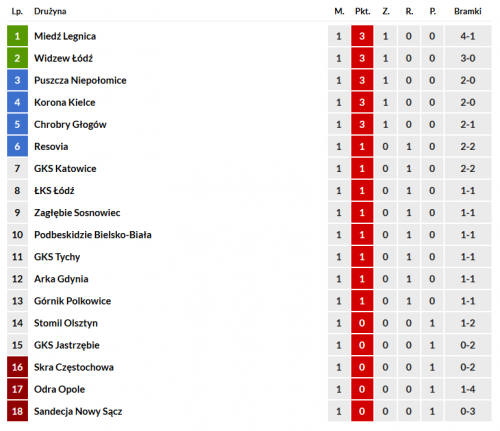Click the 4-1 goals cell for Miedź Legnica
The width and height of the screenshot is (500, 431).
468,36
